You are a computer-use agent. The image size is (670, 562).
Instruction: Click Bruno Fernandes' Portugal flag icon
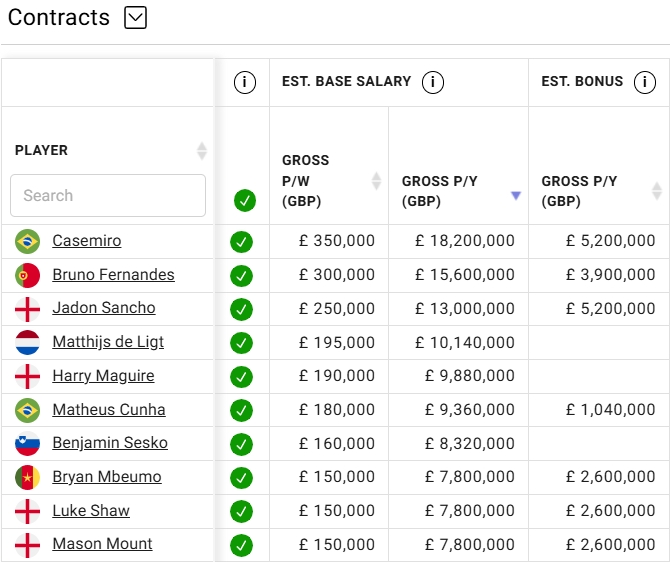[27, 275]
